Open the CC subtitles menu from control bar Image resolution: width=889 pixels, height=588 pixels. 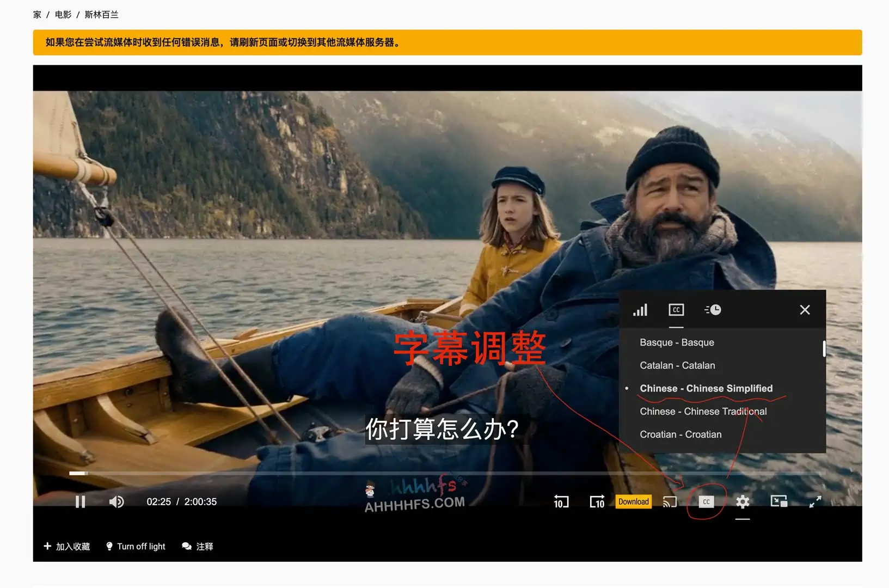point(706,501)
